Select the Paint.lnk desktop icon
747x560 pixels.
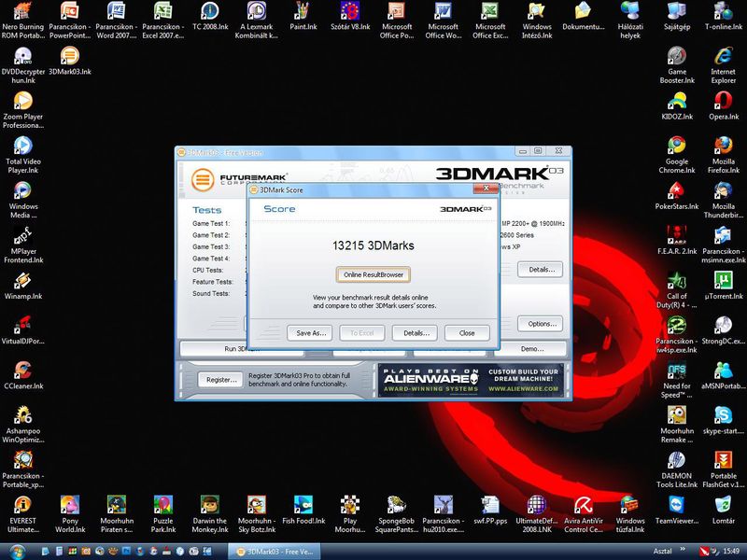303,16
